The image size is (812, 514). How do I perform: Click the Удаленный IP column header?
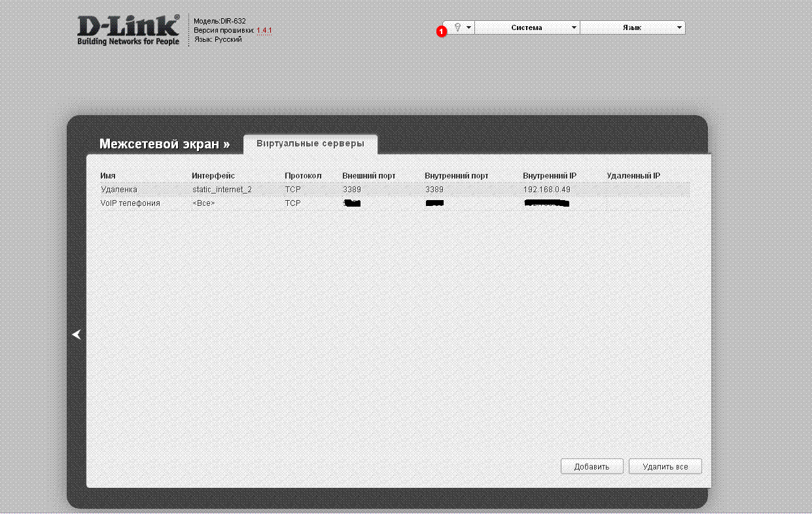pos(633,176)
